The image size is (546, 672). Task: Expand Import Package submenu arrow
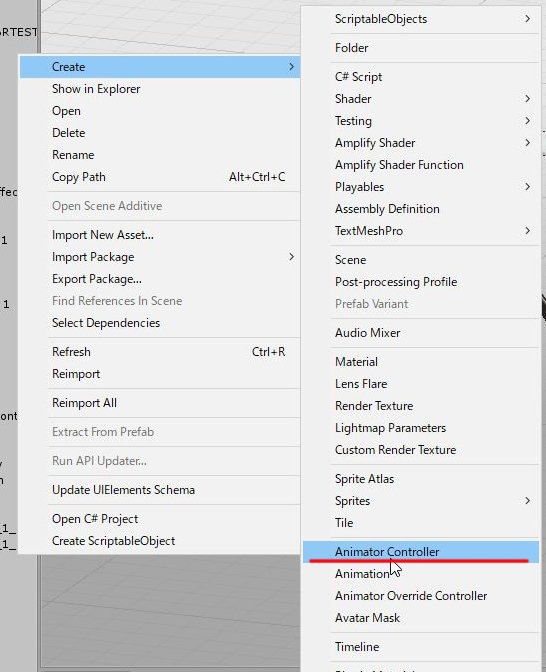(291, 257)
